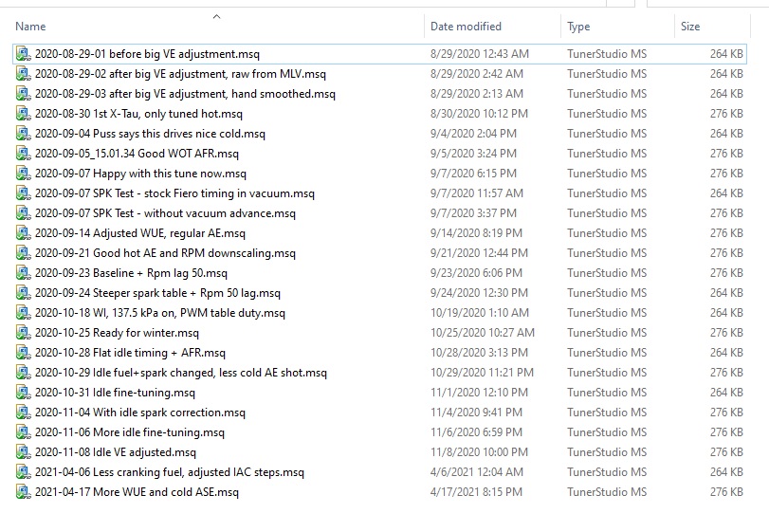Sort files by Name column header
This screenshot has width=769, height=532.
point(30,27)
